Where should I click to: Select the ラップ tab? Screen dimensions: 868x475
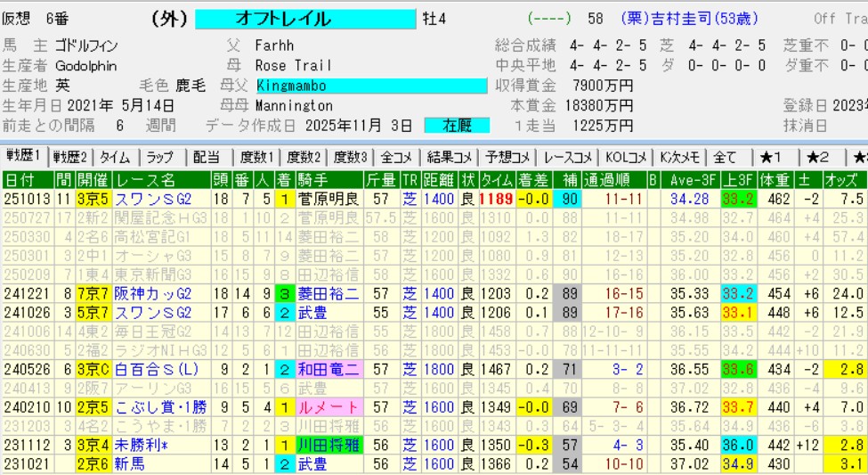[x=160, y=157]
